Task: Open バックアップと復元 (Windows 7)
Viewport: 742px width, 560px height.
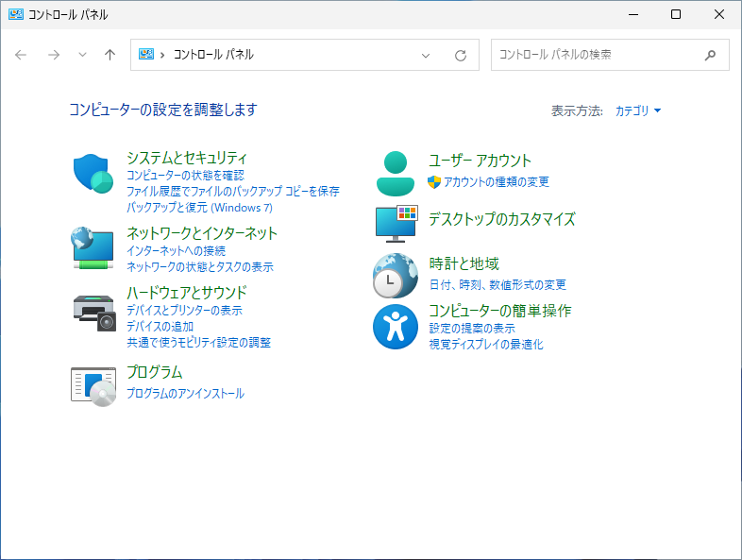Action: [x=199, y=208]
